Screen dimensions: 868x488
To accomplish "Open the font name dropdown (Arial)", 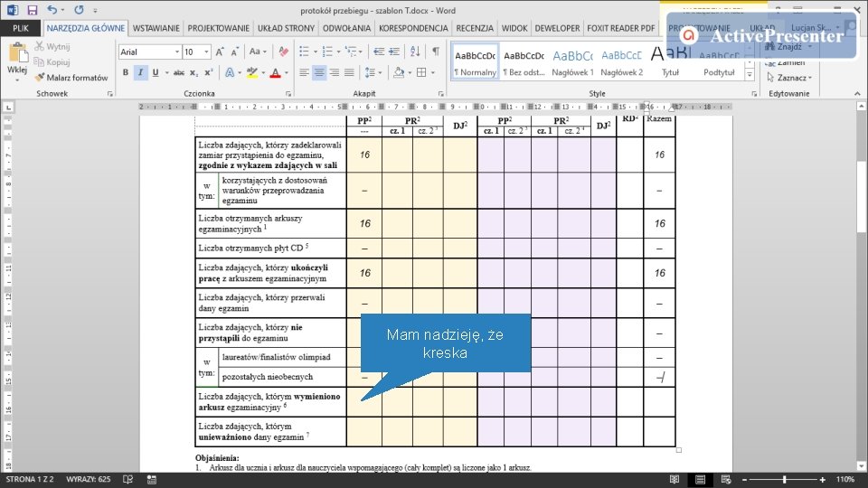I will (x=177, y=52).
